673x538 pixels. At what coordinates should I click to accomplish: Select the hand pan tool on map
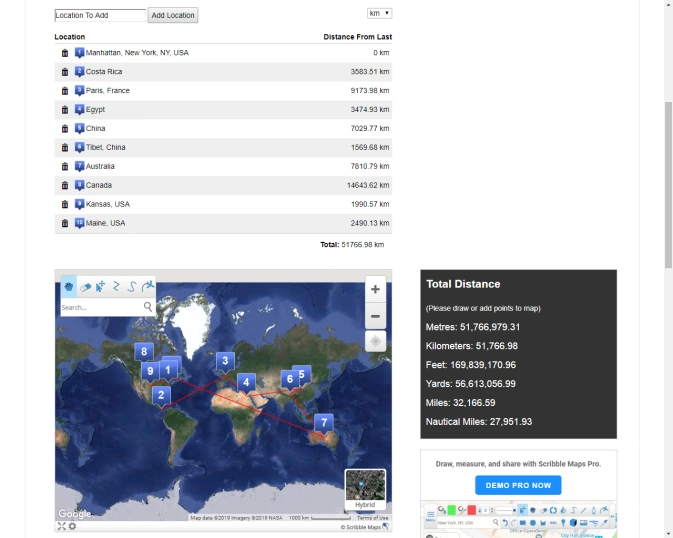pyautogui.click(x=69, y=286)
